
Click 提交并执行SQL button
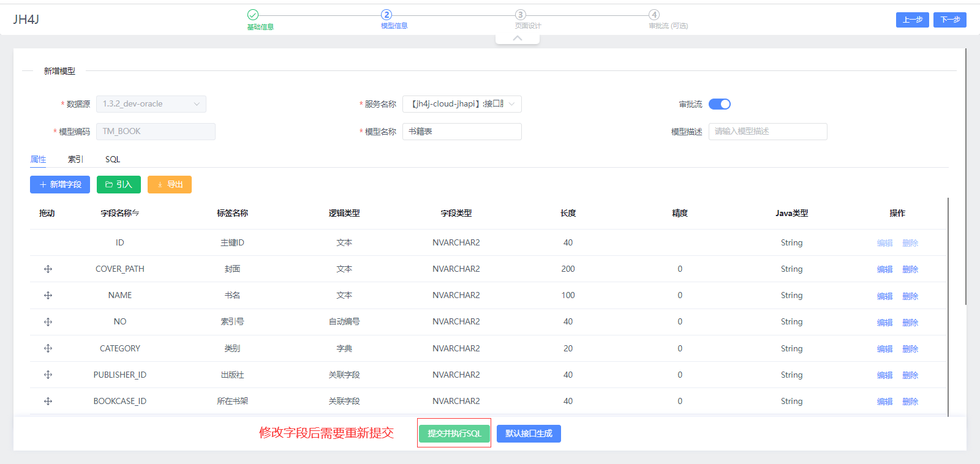pos(454,433)
